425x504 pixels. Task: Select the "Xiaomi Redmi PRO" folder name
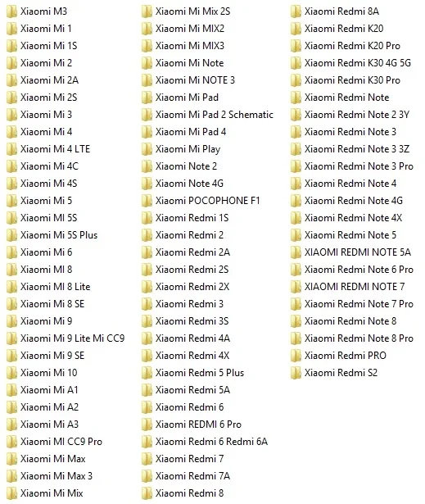[346, 356]
